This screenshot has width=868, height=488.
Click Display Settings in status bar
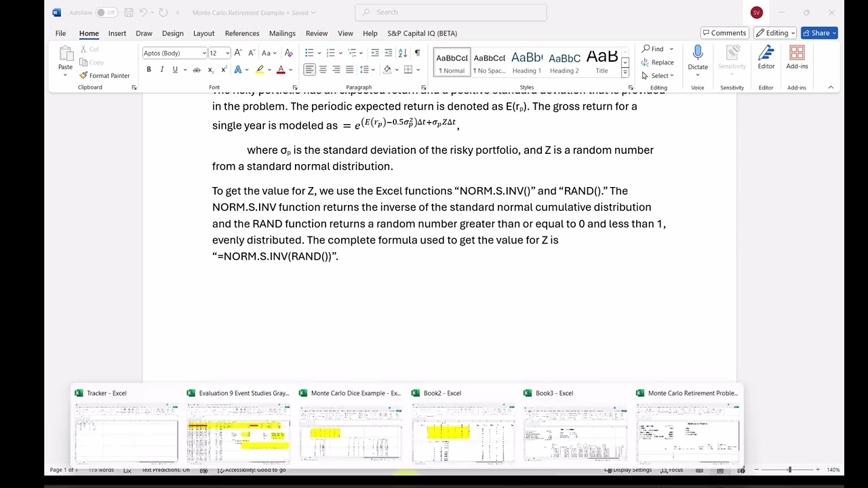point(628,470)
